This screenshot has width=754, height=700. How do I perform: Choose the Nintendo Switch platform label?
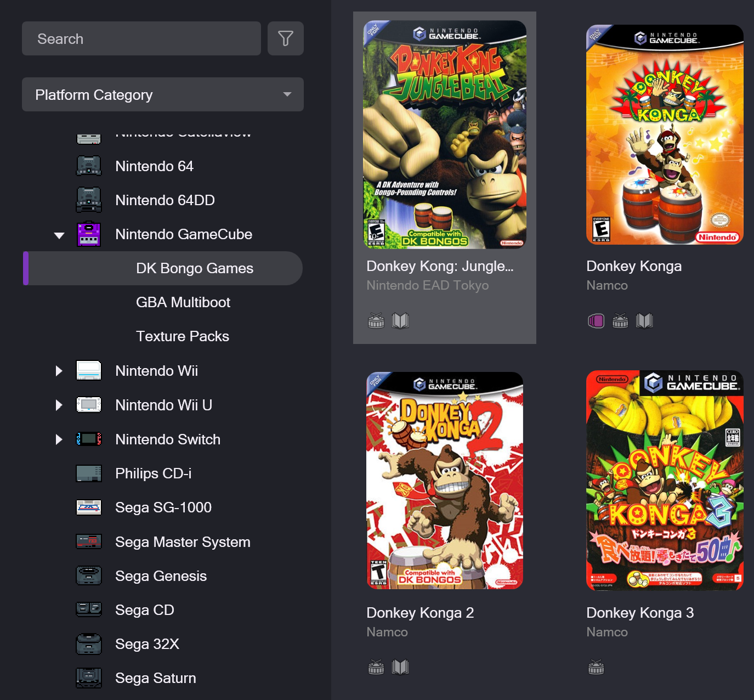tap(168, 439)
